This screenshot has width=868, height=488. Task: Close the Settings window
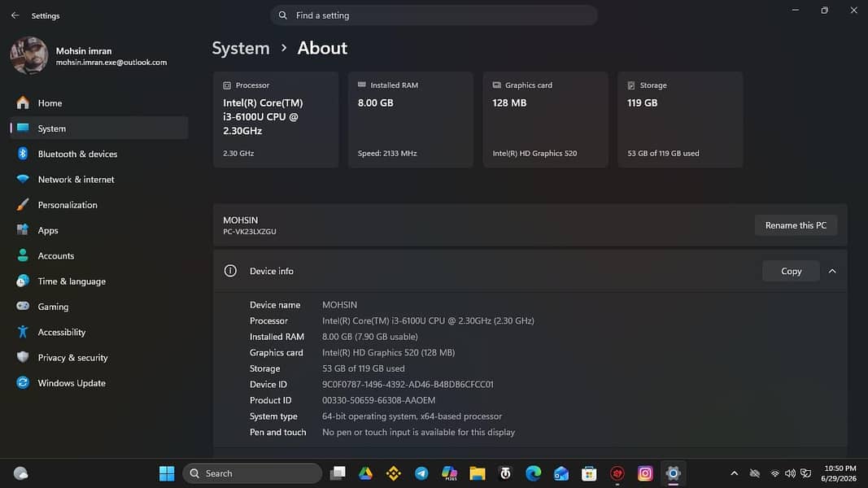point(854,10)
